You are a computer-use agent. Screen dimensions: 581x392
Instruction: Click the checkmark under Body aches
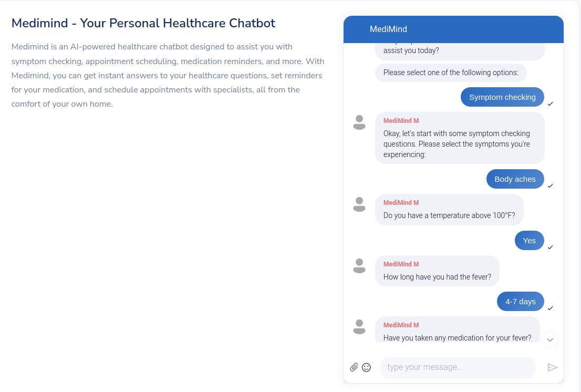tap(550, 185)
